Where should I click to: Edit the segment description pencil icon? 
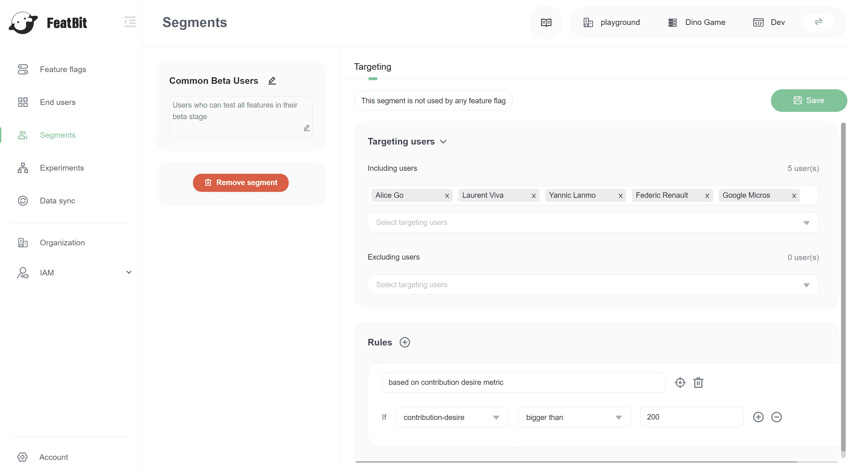click(306, 128)
